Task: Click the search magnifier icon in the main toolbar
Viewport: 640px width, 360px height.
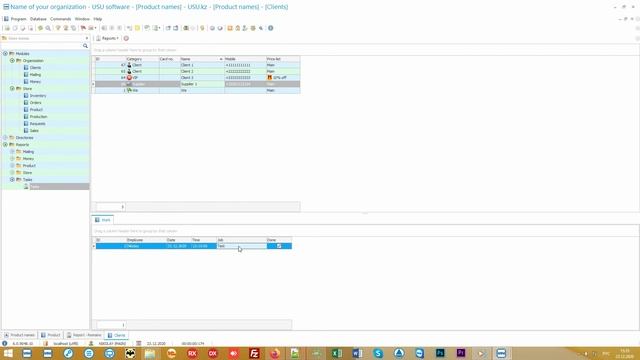Action: pyautogui.click(x=48, y=28)
